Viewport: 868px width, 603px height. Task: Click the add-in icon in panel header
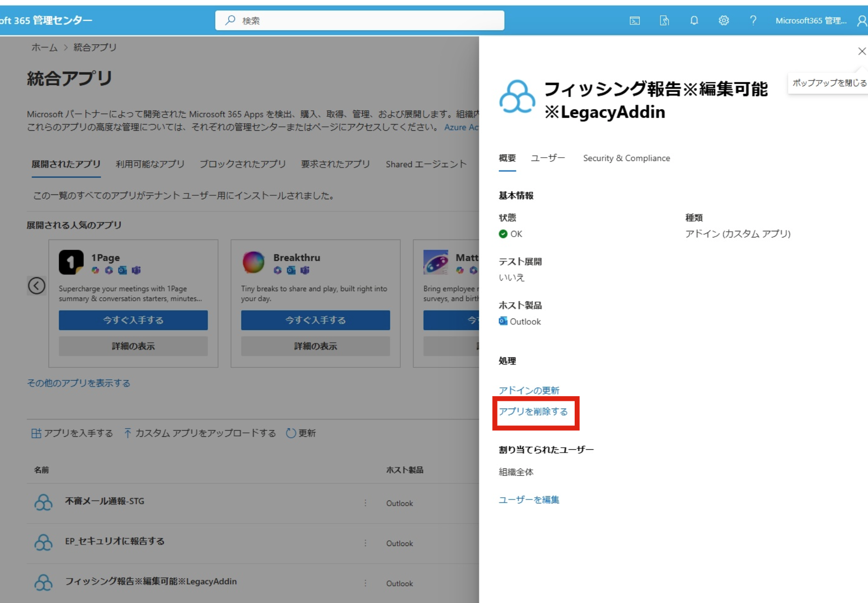[517, 97]
